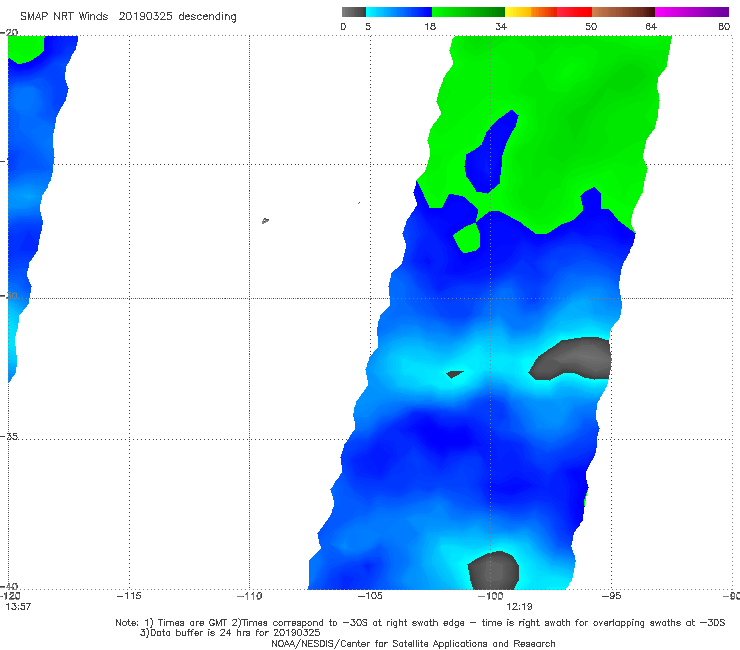Click the magenta segment of the color bar

pyautogui.click(x=692, y=12)
